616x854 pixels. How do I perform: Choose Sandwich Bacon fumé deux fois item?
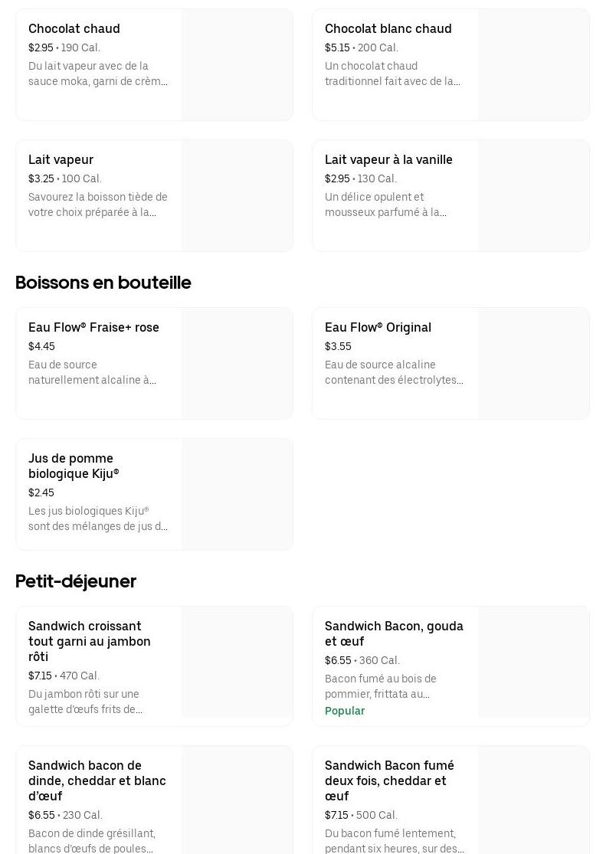(x=389, y=780)
